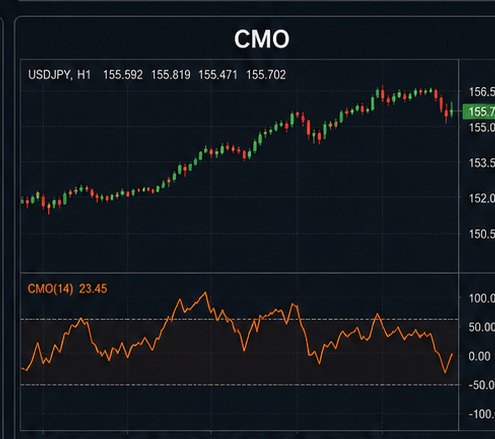Click the CMO chart title
Screen dimensions: 495x439
click(262, 39)
